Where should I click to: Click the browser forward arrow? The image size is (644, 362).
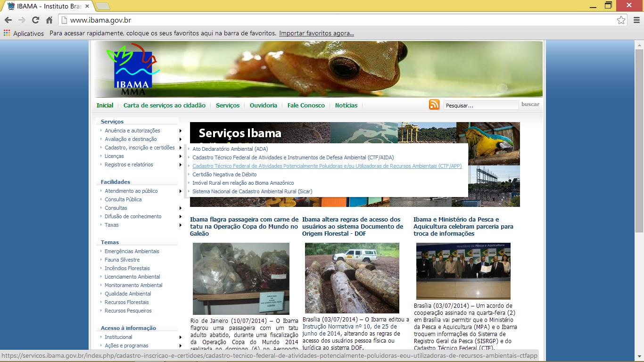(x=22, y=20)
